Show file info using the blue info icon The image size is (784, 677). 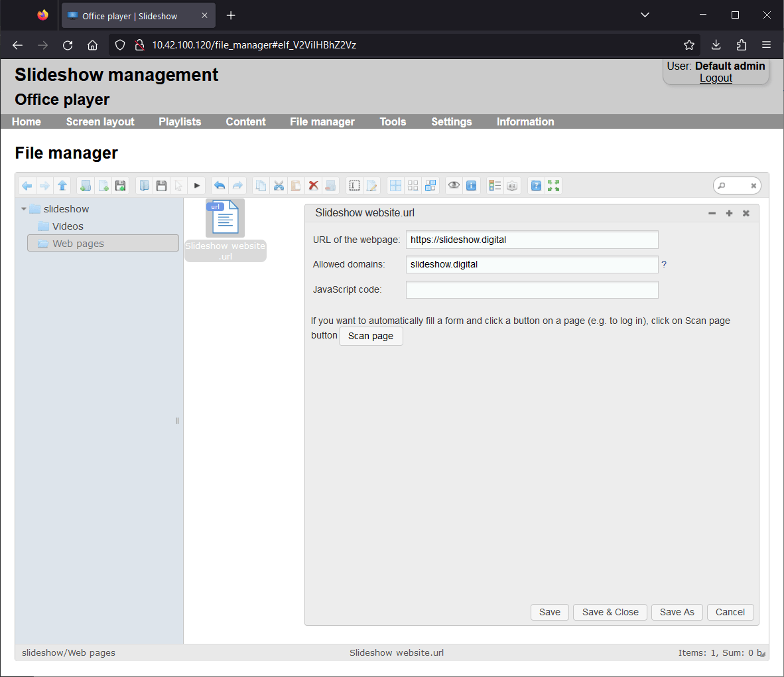click(471, 185)
